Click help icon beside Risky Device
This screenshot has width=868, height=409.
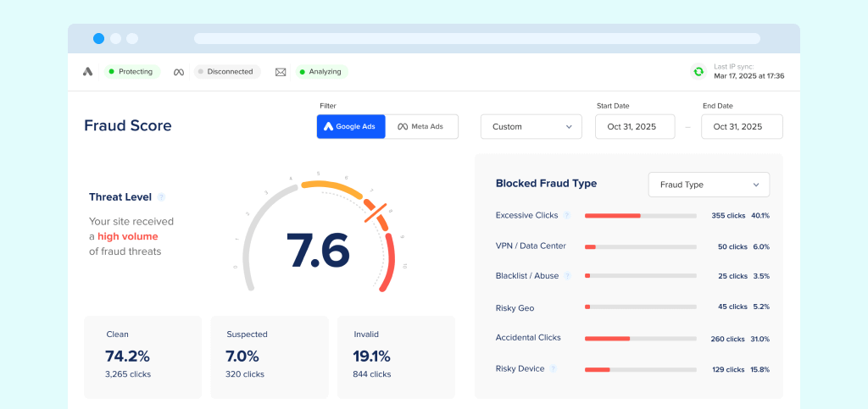tap(554, 368)
